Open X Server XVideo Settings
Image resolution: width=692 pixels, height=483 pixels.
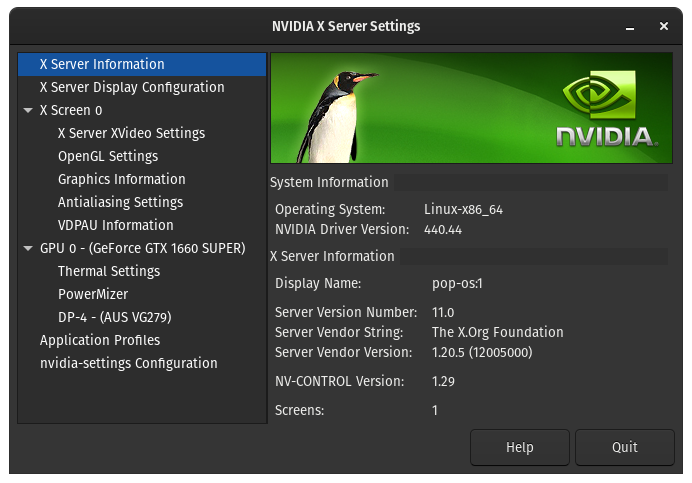(x=131, y=133)
